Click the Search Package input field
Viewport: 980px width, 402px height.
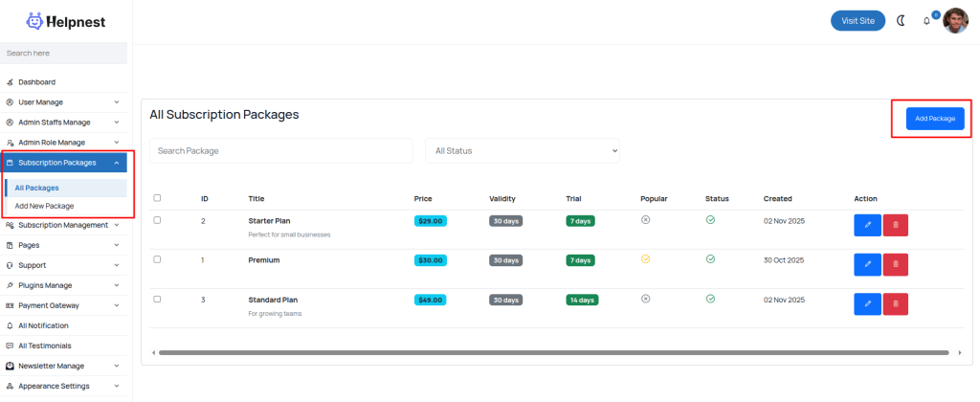click(280, 150)
